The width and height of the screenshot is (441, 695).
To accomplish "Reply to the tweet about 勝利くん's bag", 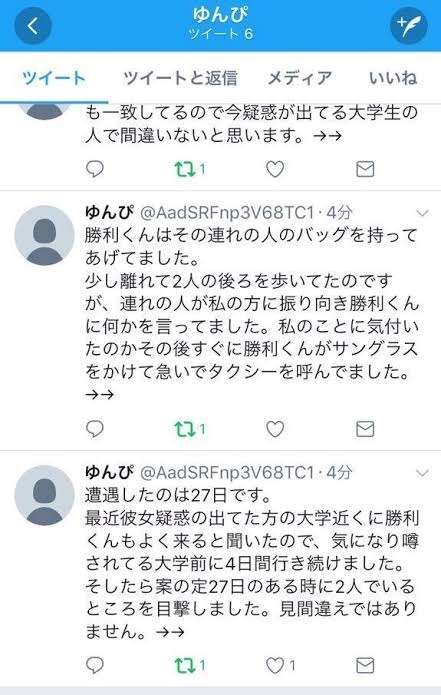I will click(94, 429).
